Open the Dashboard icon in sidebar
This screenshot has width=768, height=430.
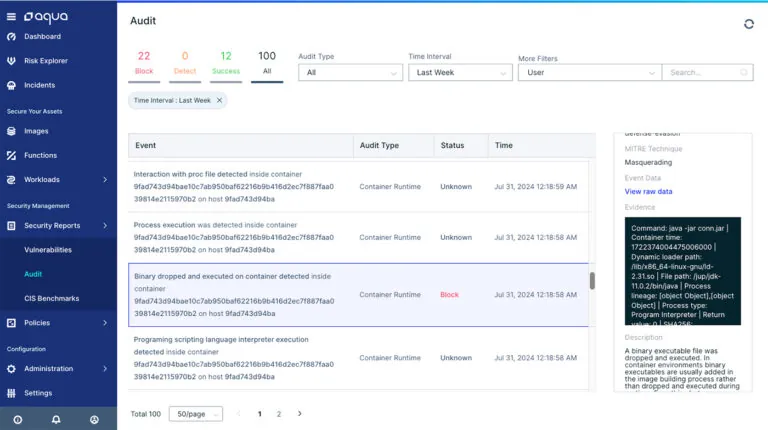tap(11, 37)
